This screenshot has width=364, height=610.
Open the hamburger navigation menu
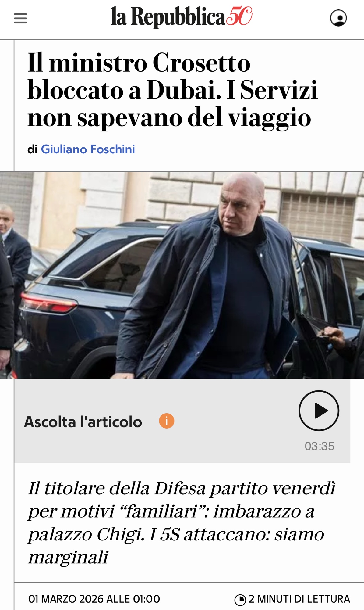(x=20, y=18)
